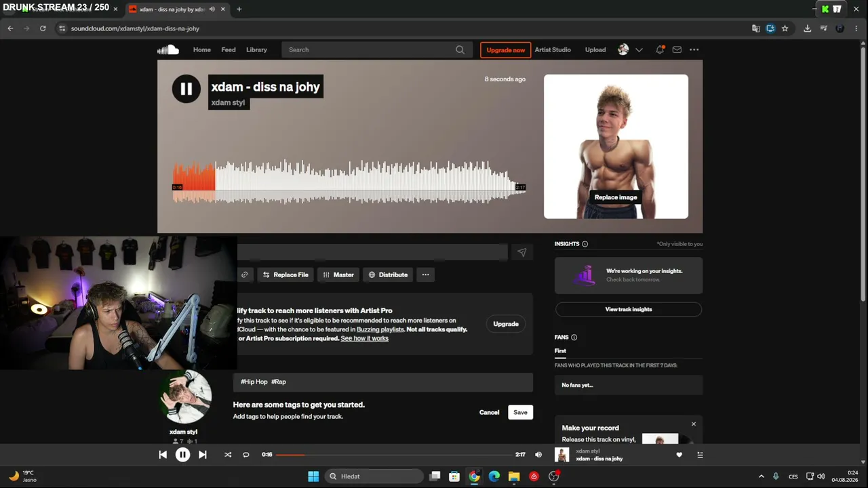Click the Master button

[338, 274]
